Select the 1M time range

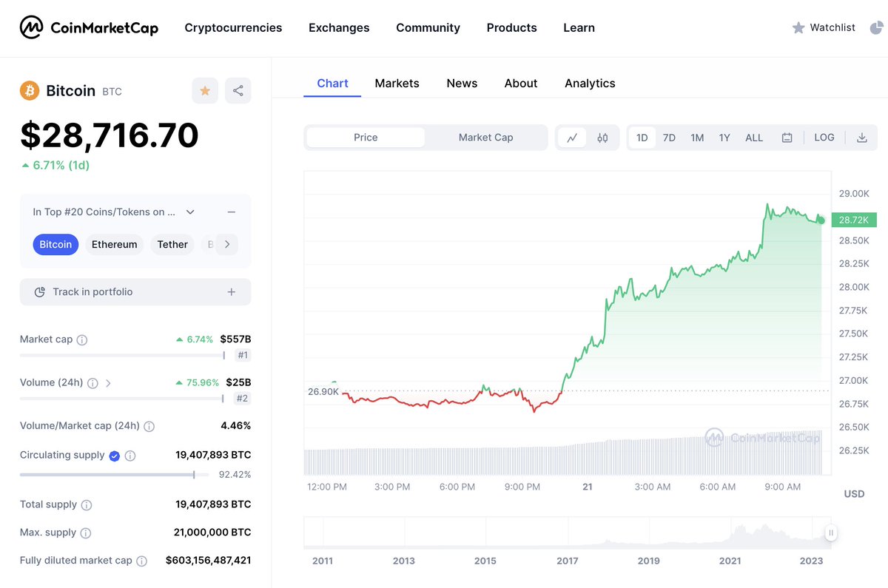click(697, 138)
